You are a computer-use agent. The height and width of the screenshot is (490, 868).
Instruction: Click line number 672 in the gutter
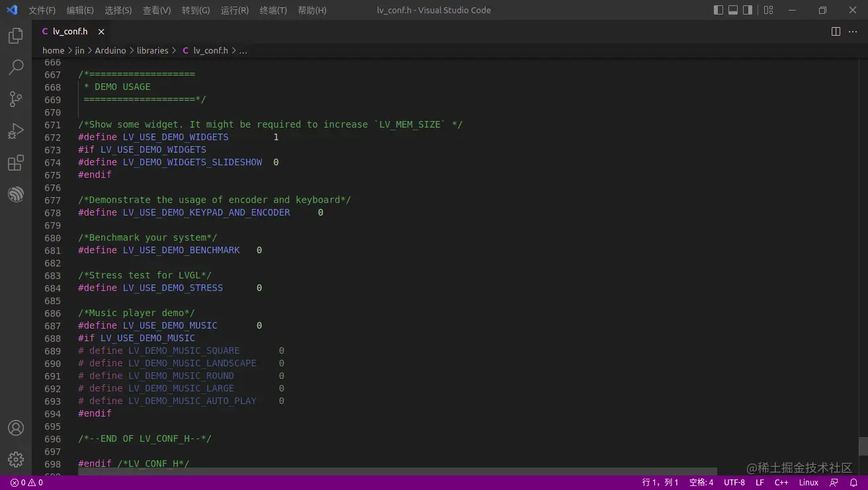pyautogui.click(x=52, y=137)
